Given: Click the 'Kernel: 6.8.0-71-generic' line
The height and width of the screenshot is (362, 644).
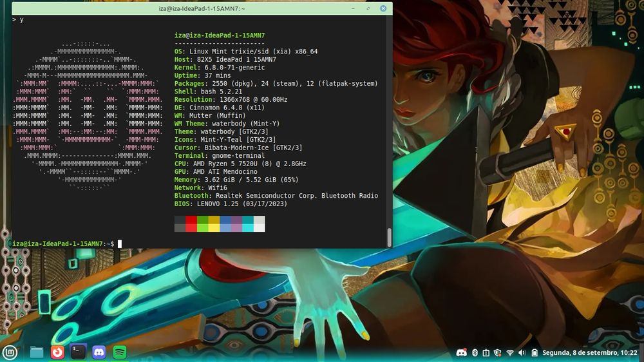Looking at the screenshot, I should (x=220, y=68).
